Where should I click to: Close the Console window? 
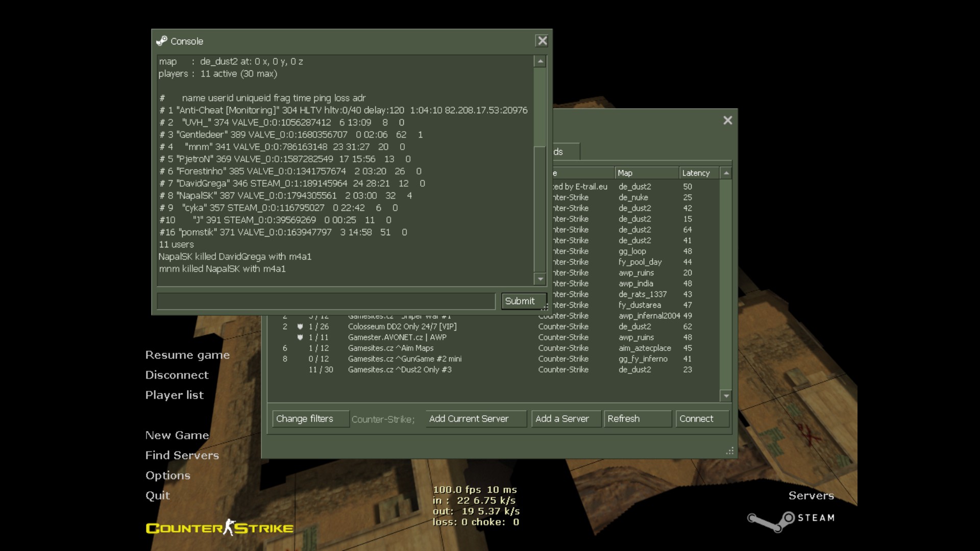(x=542, y=41)
